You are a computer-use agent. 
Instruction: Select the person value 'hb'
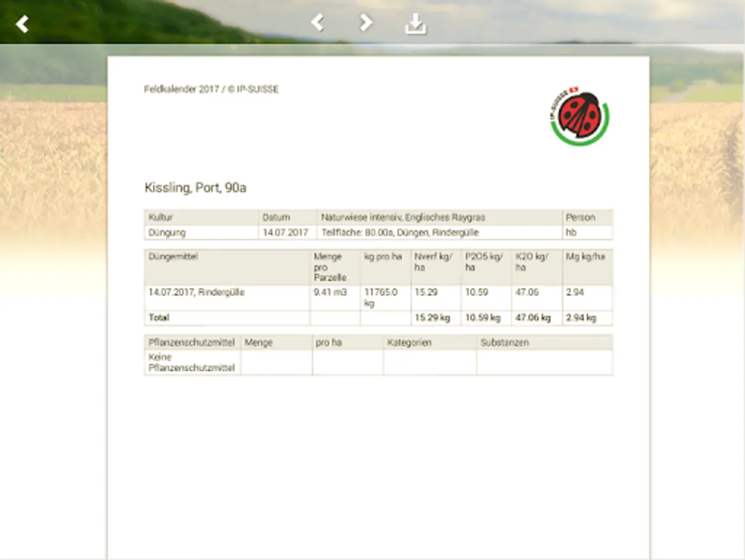click(x=571, y=232)
